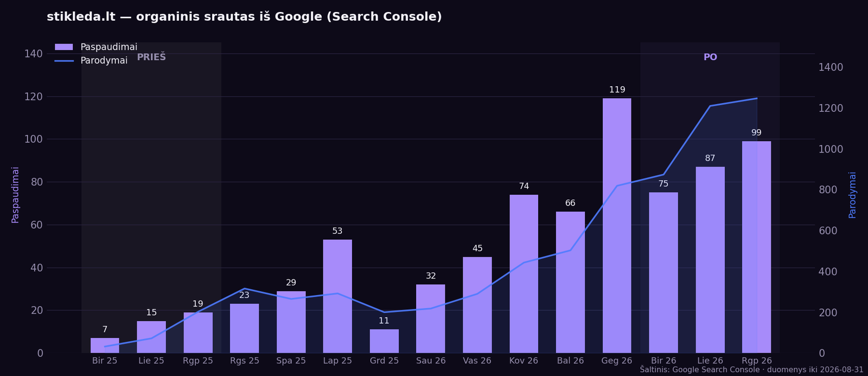Click the Šaltinis Google Search Console footnote
This screenshot has height=376, width=868.
point(751,370)
